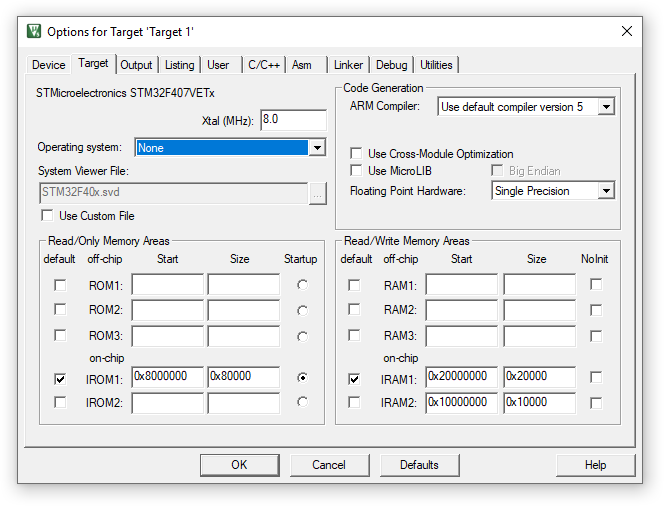Go to the Linker tab

point(348,65)
